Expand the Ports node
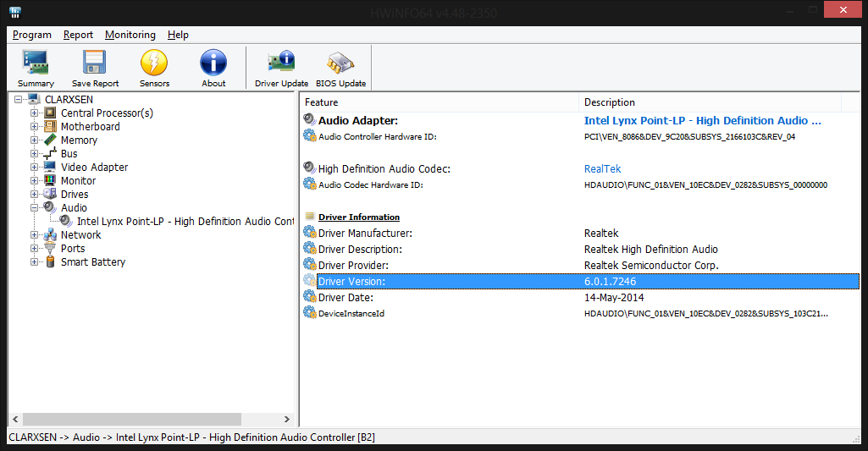 coord(35,249)
